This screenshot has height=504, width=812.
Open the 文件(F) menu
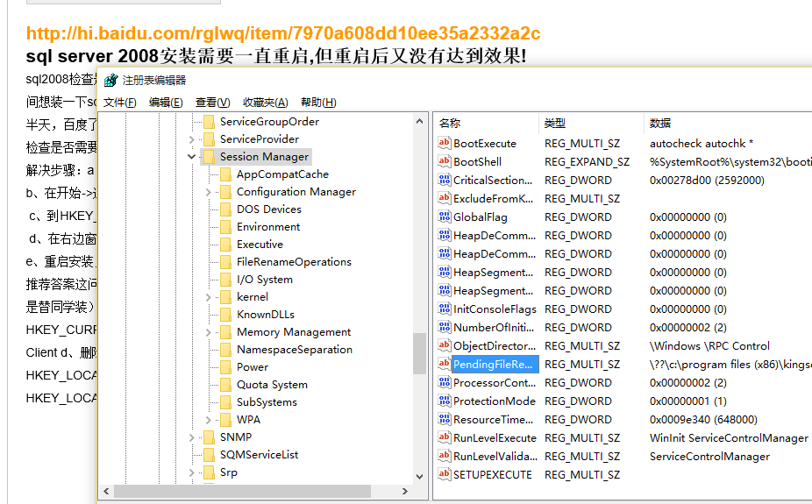click(119, 103)
